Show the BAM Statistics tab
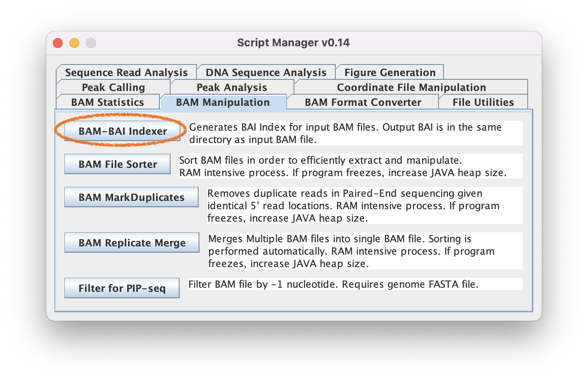The width and height of the screenshot is (588, 382). tap(107, 102)
